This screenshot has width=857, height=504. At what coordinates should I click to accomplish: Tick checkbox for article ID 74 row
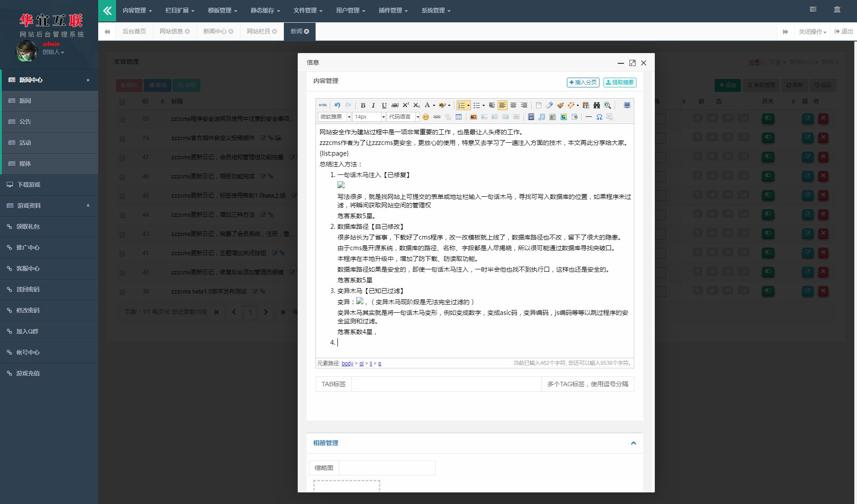pos(122,139)
